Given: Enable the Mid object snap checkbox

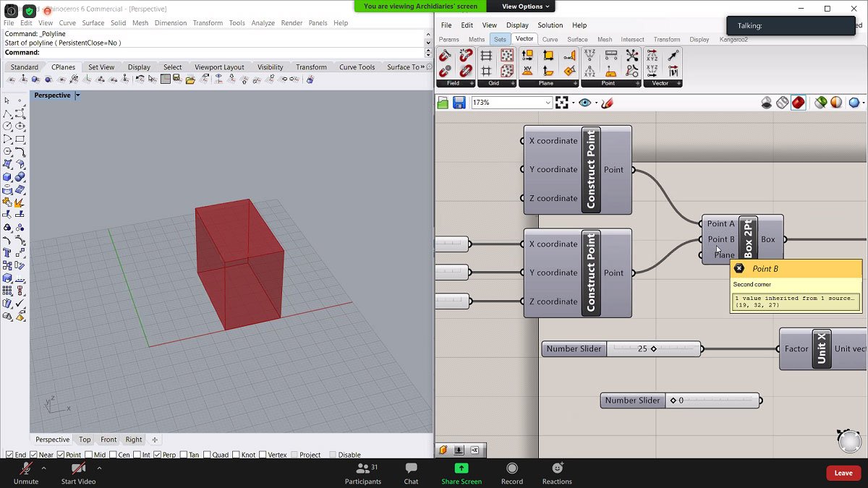Looking at the screenshot, I should click(89, 455).
